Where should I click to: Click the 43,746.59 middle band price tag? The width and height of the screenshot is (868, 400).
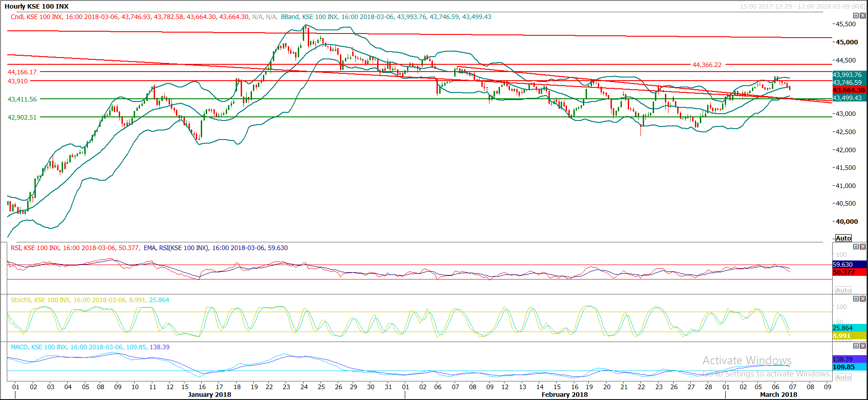pos(850,82)
